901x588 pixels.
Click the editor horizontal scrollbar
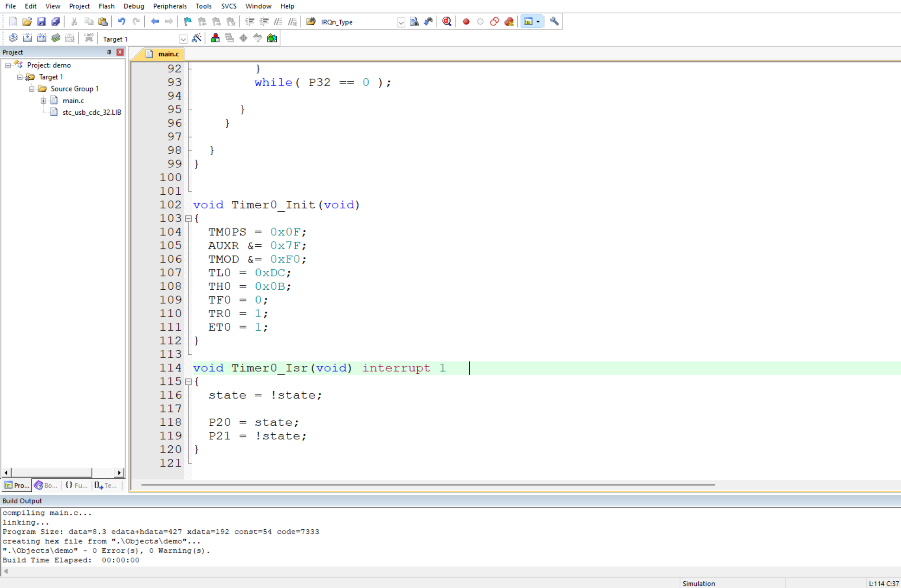(x=428, y=485)
